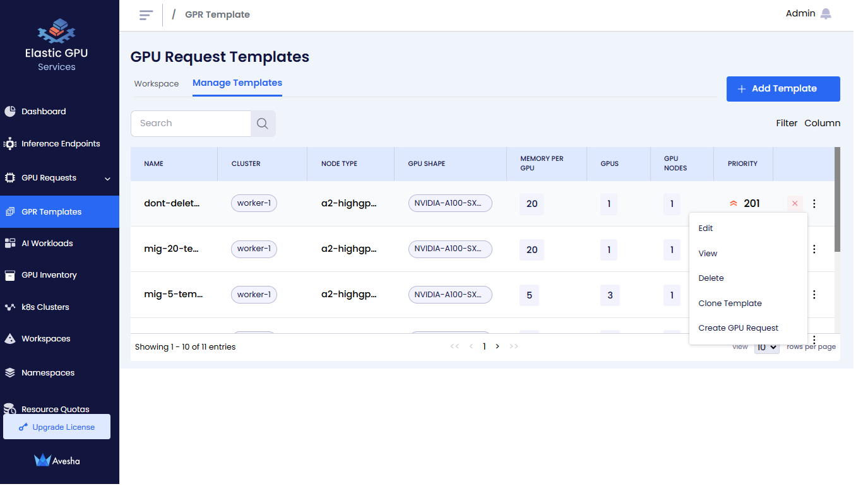
Task: Select GPR Templates in the sidebar
Action: (59, 212)
